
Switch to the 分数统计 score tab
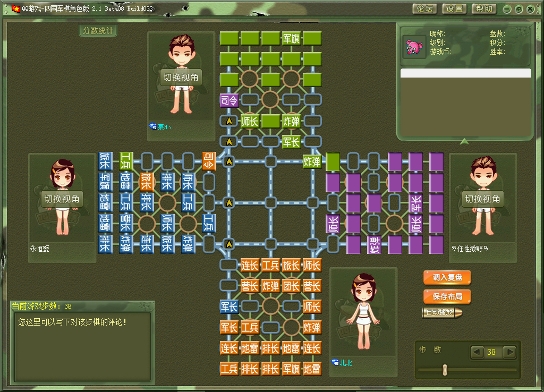[x=98, y=30]
